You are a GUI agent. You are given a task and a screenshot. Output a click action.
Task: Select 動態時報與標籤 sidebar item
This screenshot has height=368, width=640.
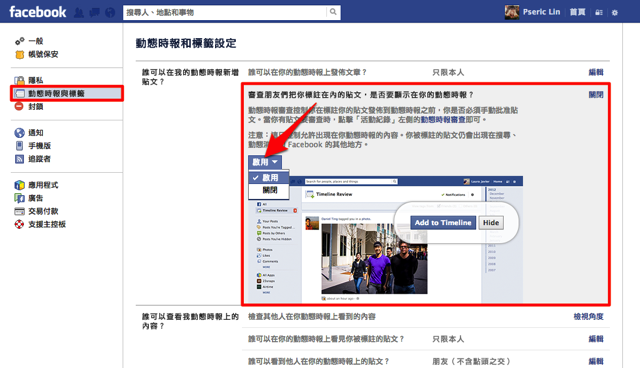(67, 93)
